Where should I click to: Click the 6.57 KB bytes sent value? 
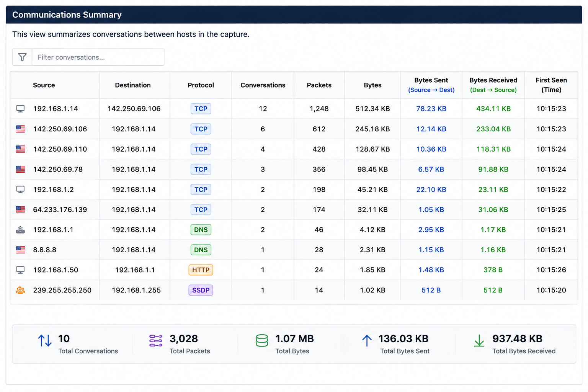tap(431, 169)
